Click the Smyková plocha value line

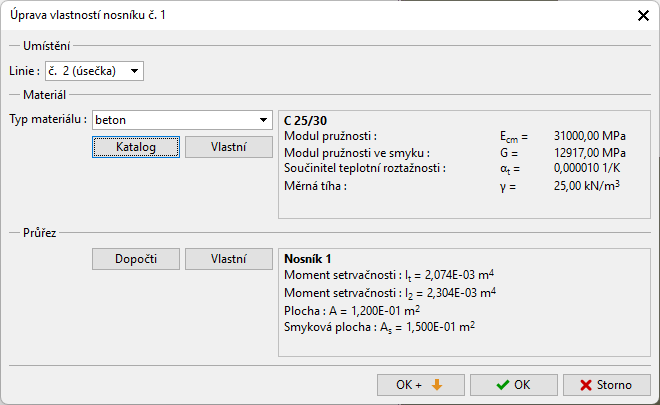click(380, 327)
